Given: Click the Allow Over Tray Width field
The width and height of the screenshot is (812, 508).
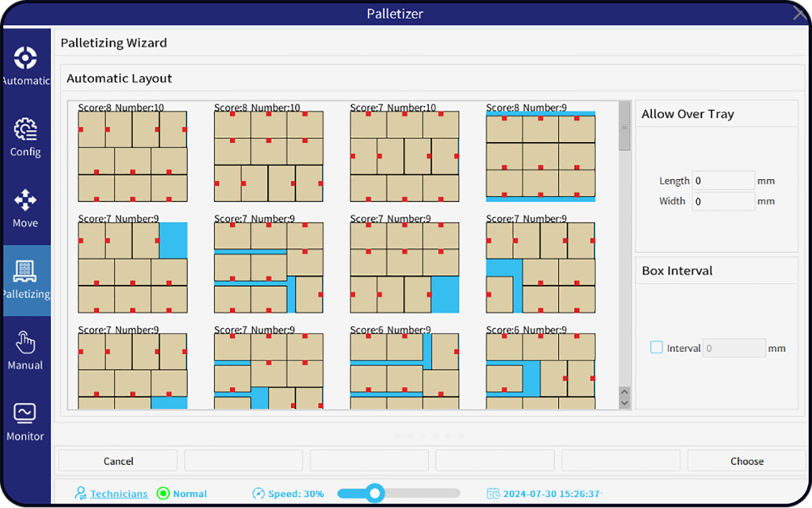Looking at the screenshot, I should 723,201.
